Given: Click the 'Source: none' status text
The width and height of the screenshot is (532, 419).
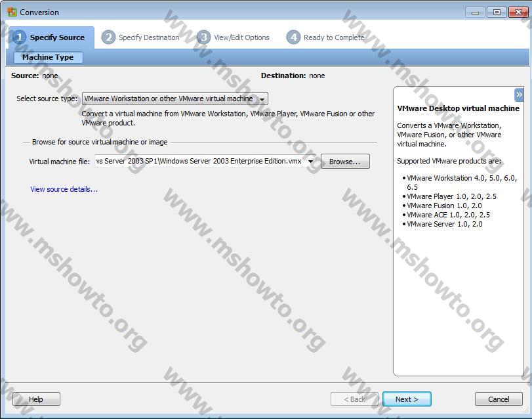Looking at the screenshot, I should click(x=35, y=76).
